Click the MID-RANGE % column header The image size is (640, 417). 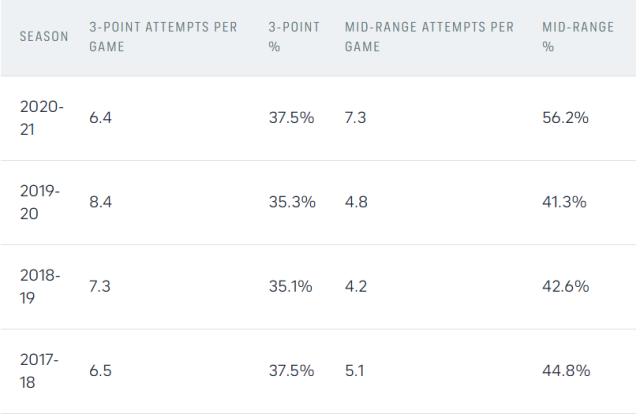577,37
